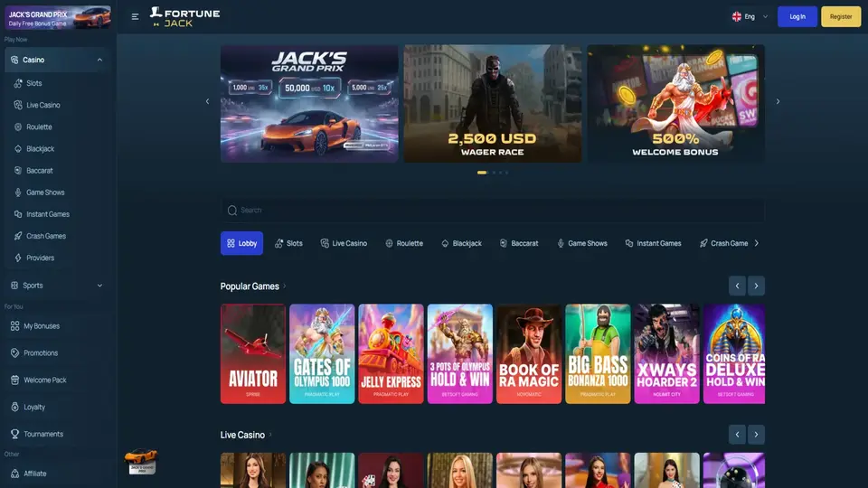This screenshot has width=868, height=488.
Task: Open the Jack's Grand Prix promo banner
Action: point(309,103)
